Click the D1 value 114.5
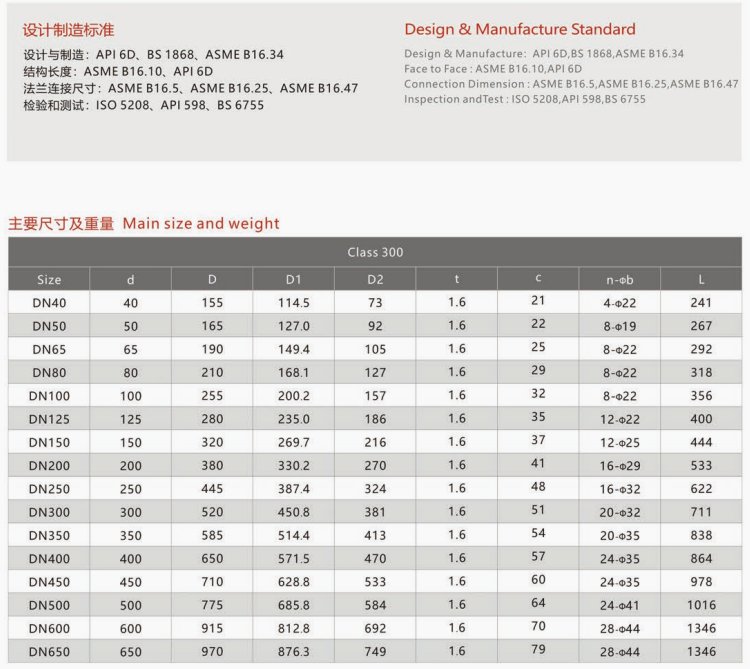750x669 pixels. pos(293,303)
